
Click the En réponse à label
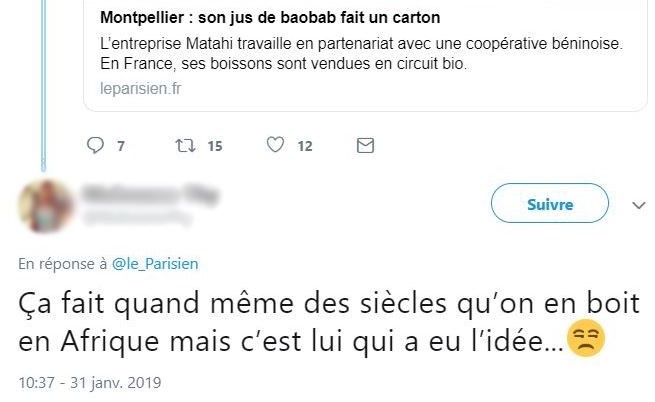pos(62,264)
